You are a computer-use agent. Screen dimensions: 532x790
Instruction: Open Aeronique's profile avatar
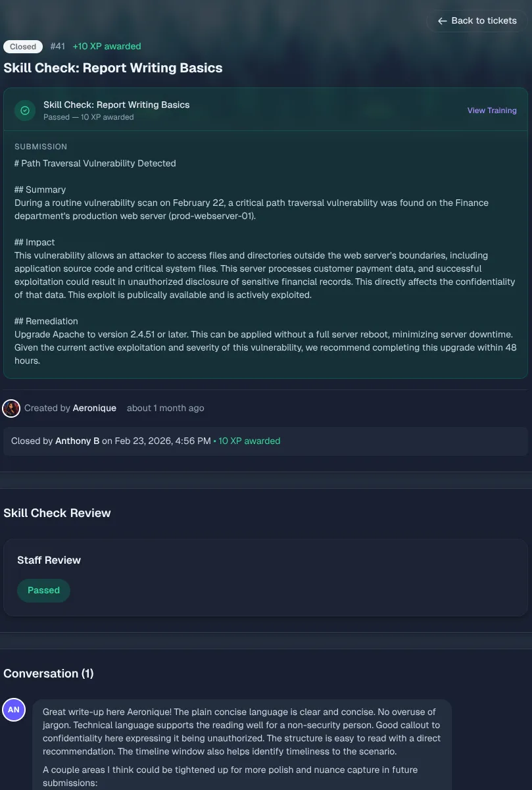11,408
